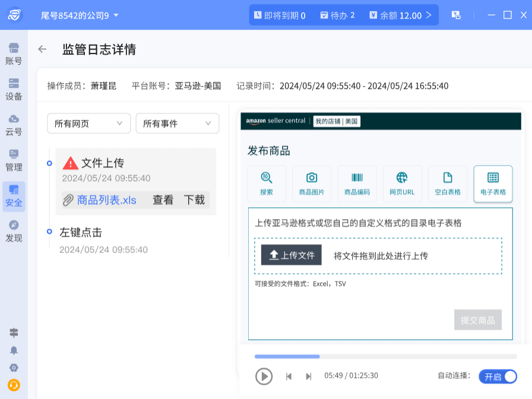Click the orange customer support icon
The height and width of the screenshot is (399, 532).
coord(14,385)
